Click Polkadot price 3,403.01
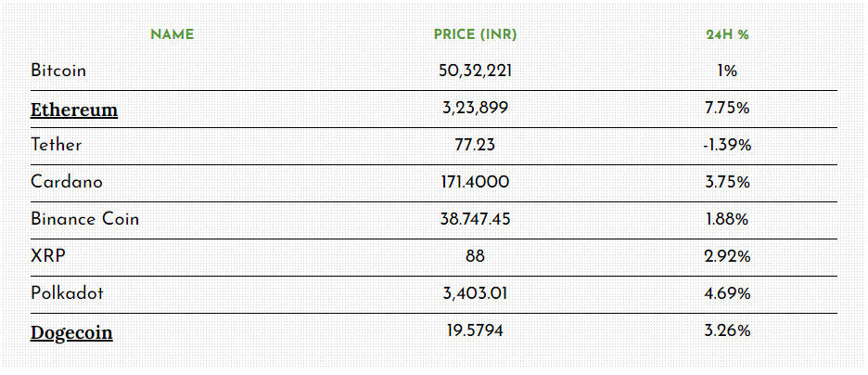 click(x=475, y=293)
